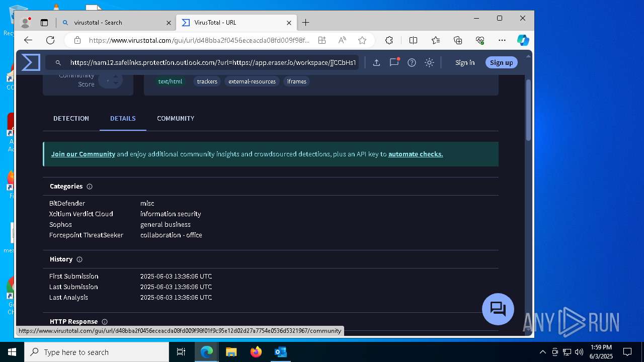This screenshot has height=362, width=644.
Task: Click the Sign in link
Action: [465, 63]
